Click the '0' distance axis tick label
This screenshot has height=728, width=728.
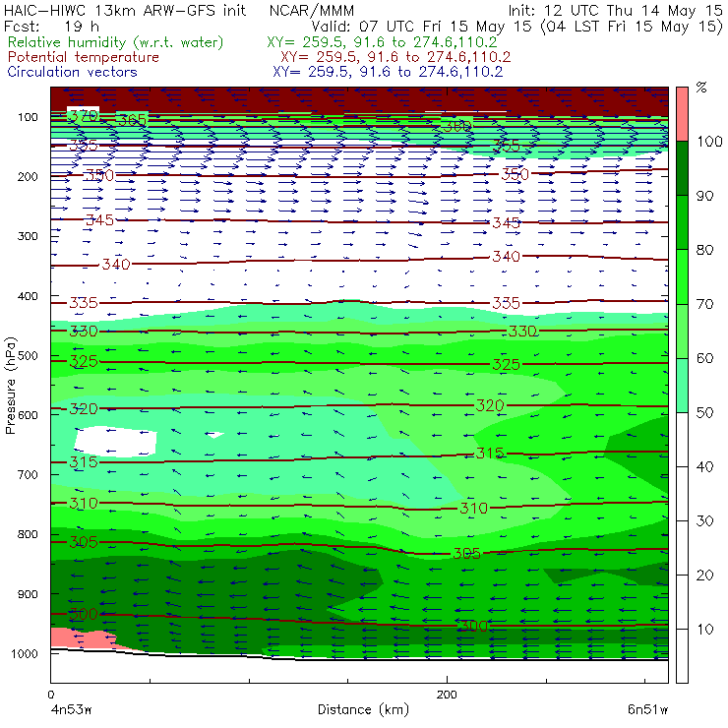[50, 695]
